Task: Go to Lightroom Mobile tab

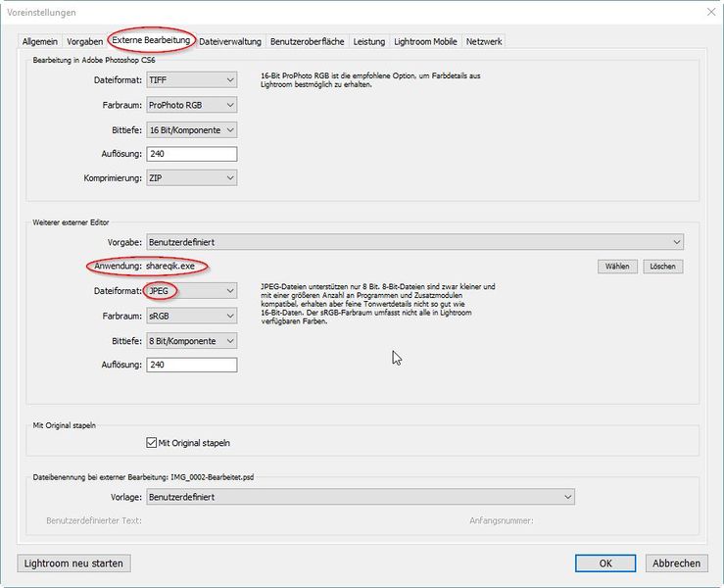Action: point(425,41)
